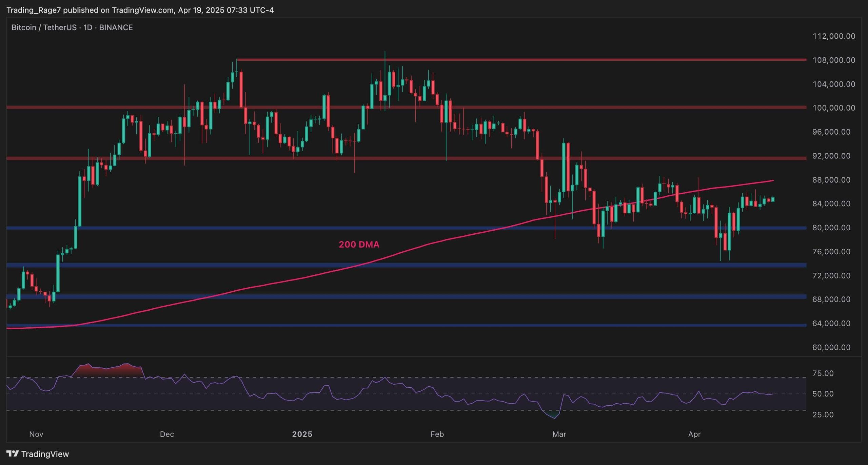The height and width of the screenshot is (465, 868).
Task: Click the Nov label on time axis
Action: [x=36, y=434]
